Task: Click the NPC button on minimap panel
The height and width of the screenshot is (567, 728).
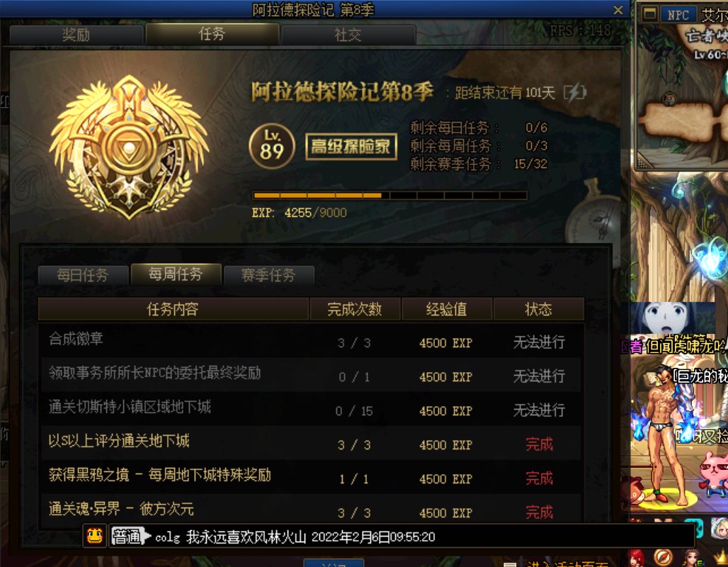Action: tap(678, 14)
